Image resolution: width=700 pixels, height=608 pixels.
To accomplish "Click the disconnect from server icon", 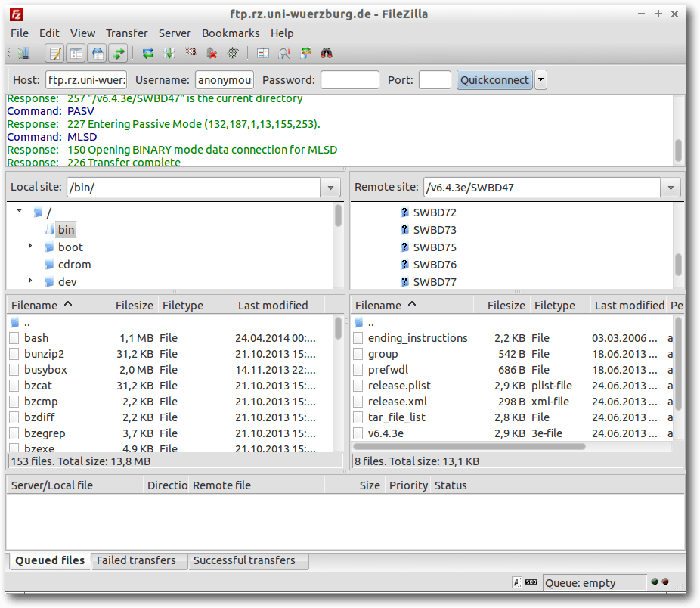I will coord(212,54).
